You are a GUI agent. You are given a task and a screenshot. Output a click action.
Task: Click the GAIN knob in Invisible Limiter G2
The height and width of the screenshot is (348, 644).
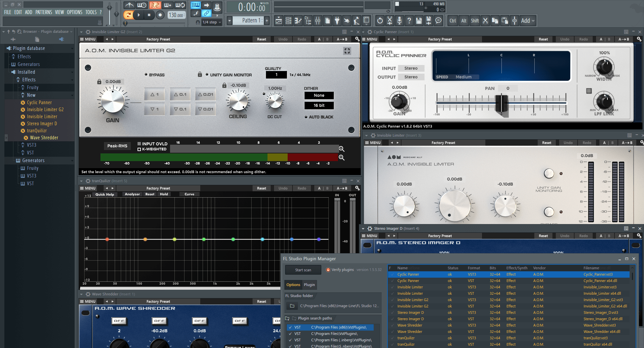[x=113, y=101]
